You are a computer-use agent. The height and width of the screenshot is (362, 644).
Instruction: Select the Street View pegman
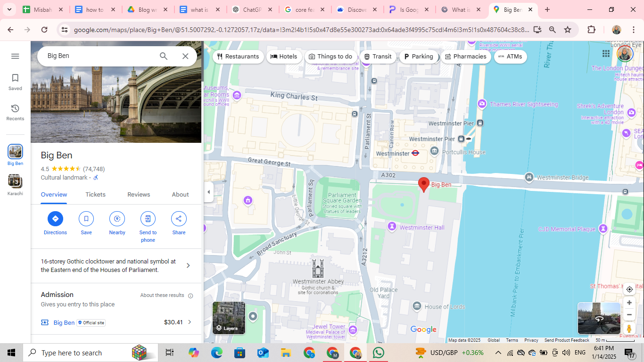click(x=629, y=329)
